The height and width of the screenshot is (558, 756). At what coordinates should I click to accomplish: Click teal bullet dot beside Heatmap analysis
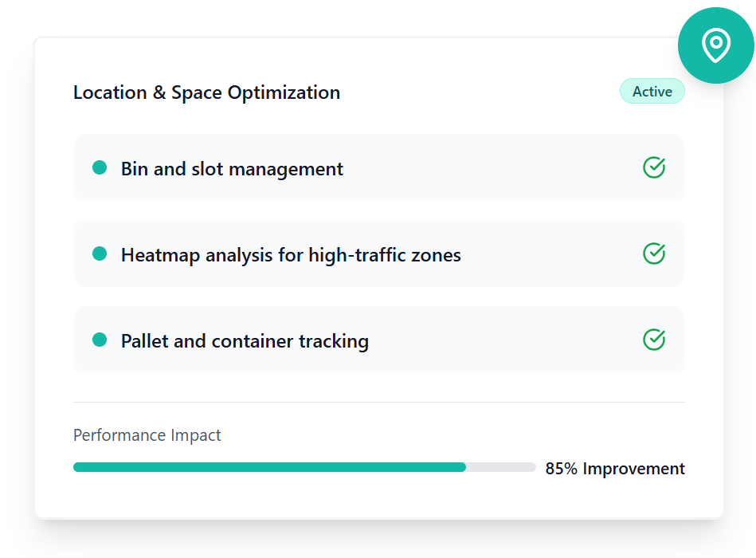tap(100, 253)
